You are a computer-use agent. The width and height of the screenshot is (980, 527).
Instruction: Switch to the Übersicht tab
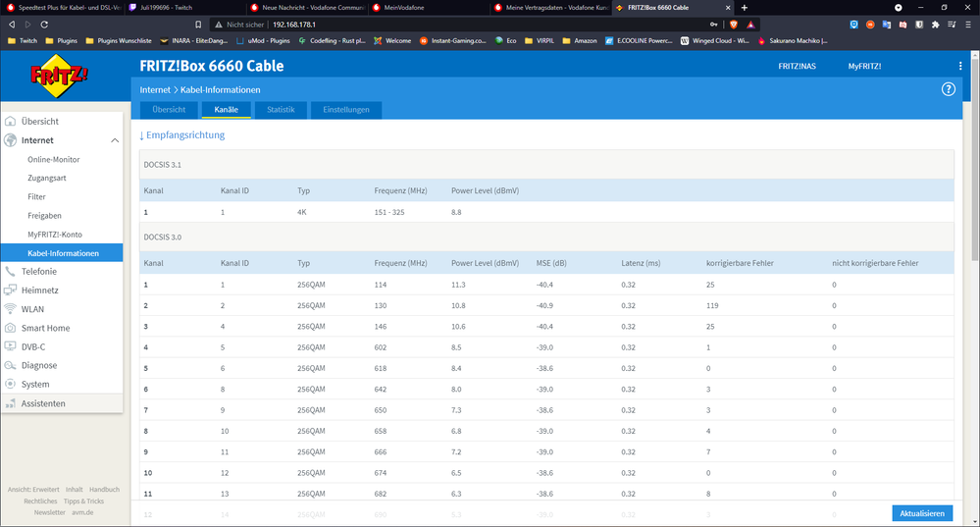[169, 109]
